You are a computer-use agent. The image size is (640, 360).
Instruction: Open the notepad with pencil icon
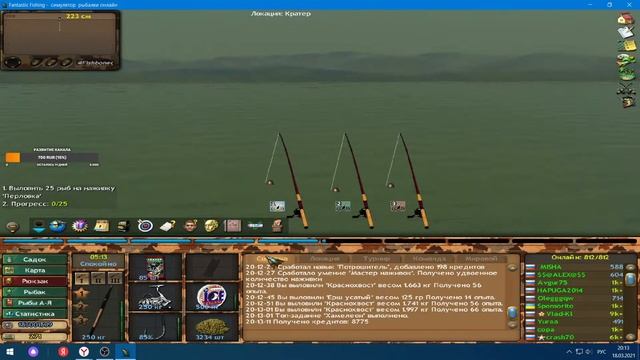point(625,33)
